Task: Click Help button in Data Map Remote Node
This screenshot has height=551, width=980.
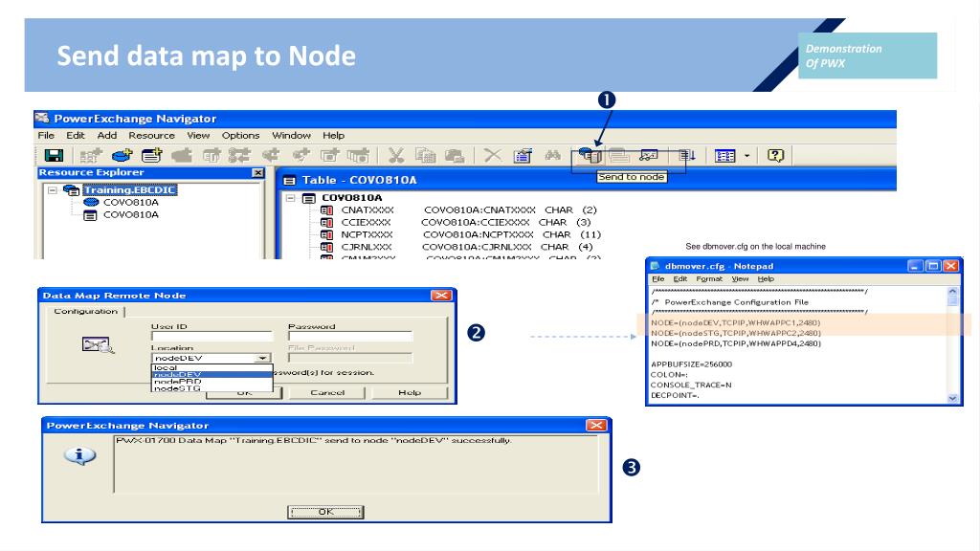Action: point(410,393)
